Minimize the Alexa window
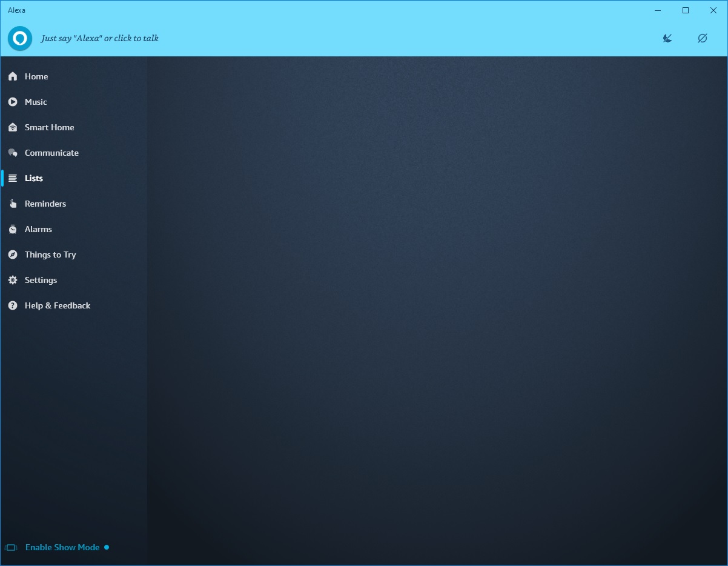This screenshot has width=728, height=566. (658, 10)
